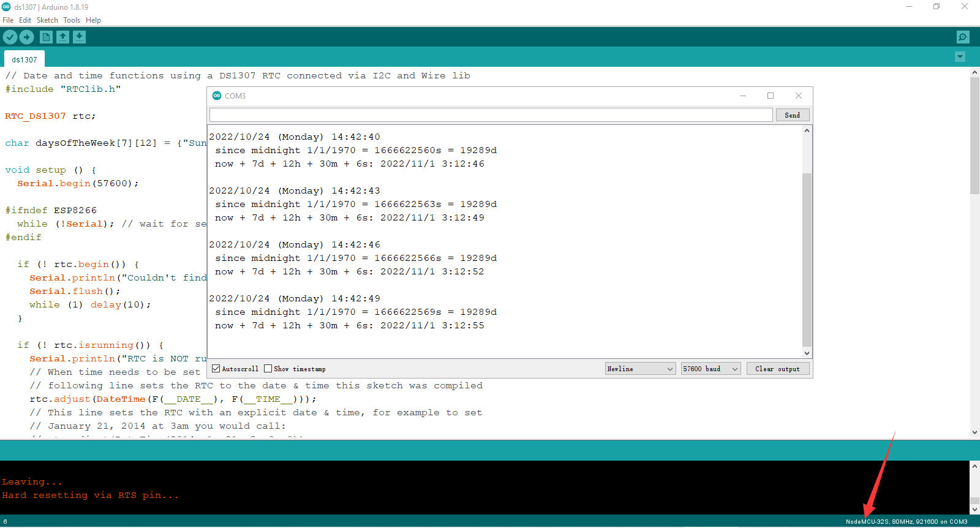
Task: Click the COM3 window Arduino logo icon
Action: (x=217, y=96)
